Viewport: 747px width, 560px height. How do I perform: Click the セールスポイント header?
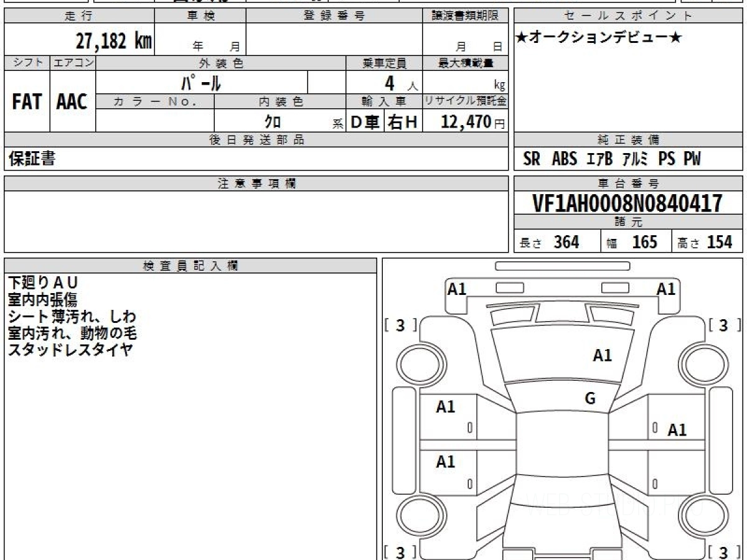[x=629, y=16]
